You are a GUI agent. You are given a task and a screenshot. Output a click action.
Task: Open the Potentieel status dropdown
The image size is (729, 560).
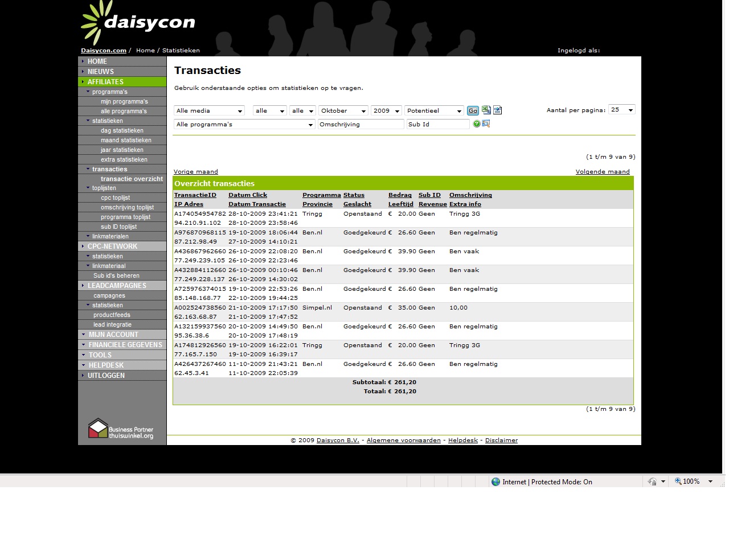pos(434,111)
